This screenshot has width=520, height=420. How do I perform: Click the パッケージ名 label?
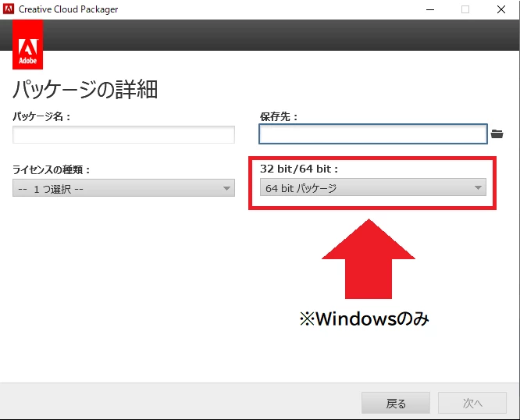pos(41,116)
